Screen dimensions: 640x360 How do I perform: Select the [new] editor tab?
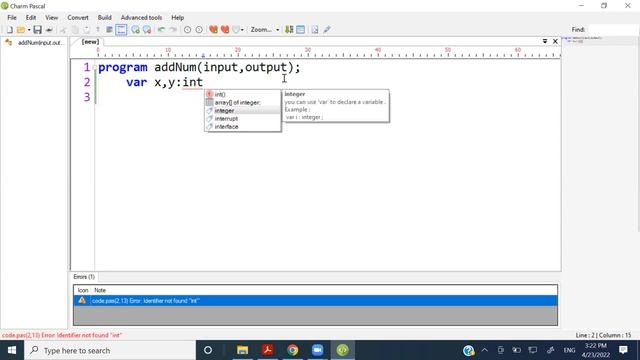[x=90, y=42]
